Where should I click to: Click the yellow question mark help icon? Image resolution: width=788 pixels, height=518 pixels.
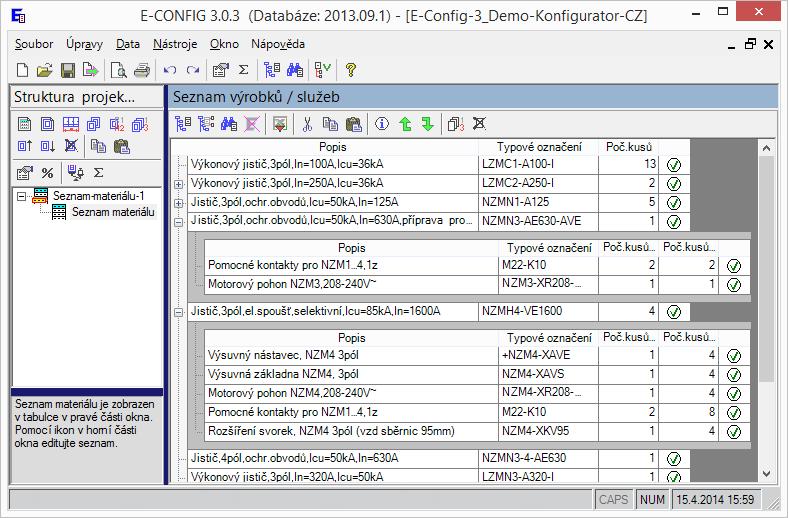tap(351, 70)
